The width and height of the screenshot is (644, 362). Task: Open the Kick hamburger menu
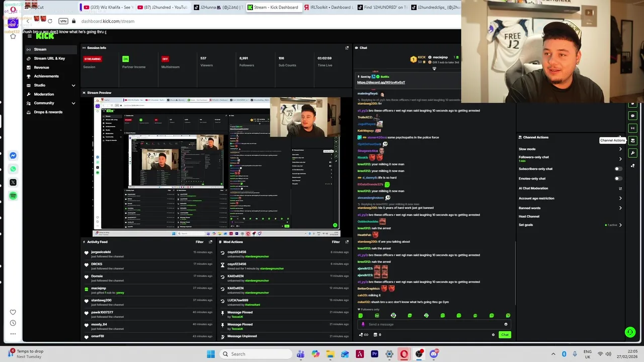pyautogui.click(x=30, y=36)
